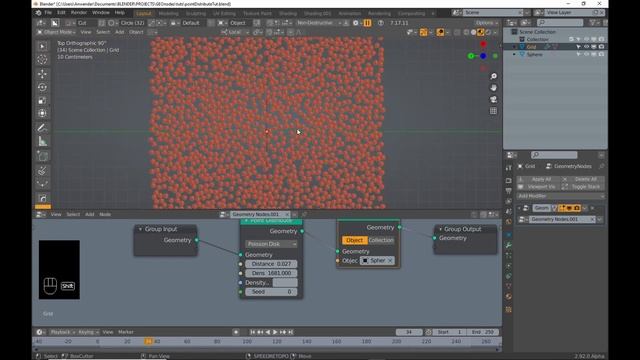Select the Transform tool in viewport toolbar

(42, 113)
